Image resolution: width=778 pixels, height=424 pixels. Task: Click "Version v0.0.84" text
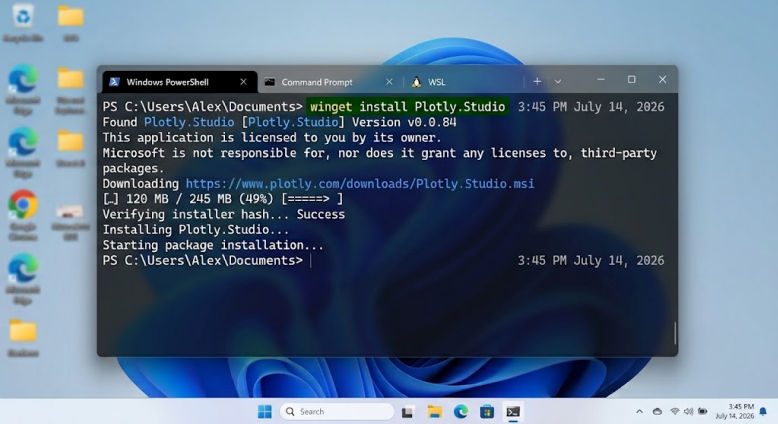404,122
